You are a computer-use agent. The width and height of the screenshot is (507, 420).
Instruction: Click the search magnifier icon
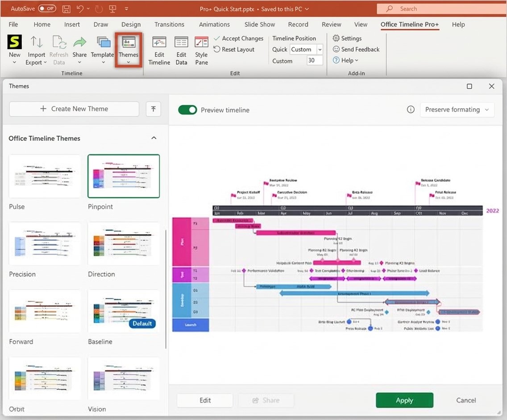[390, 9]
